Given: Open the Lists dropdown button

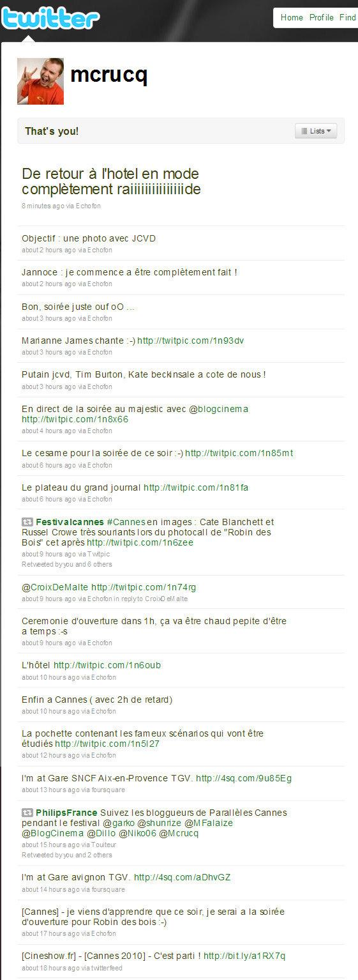Looking at the screenshot, I should click(x=316, y=131).
